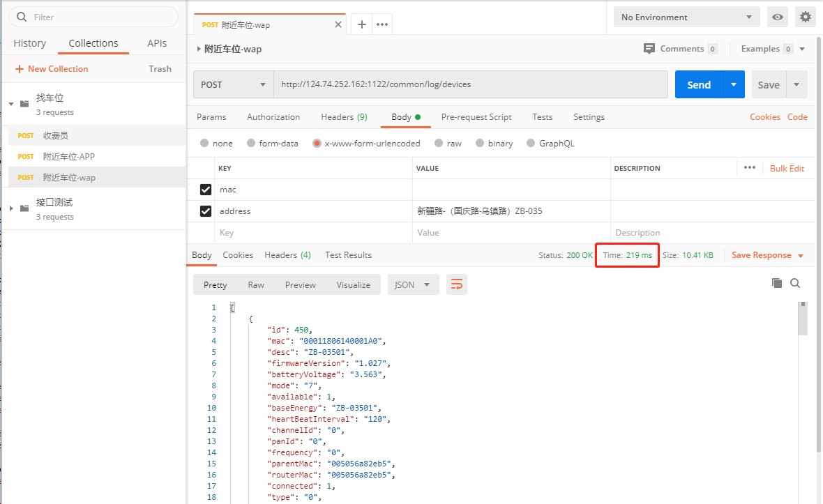Click the environment quick look eye icon
The image size is (823, 504).
[x=778, y=17]
